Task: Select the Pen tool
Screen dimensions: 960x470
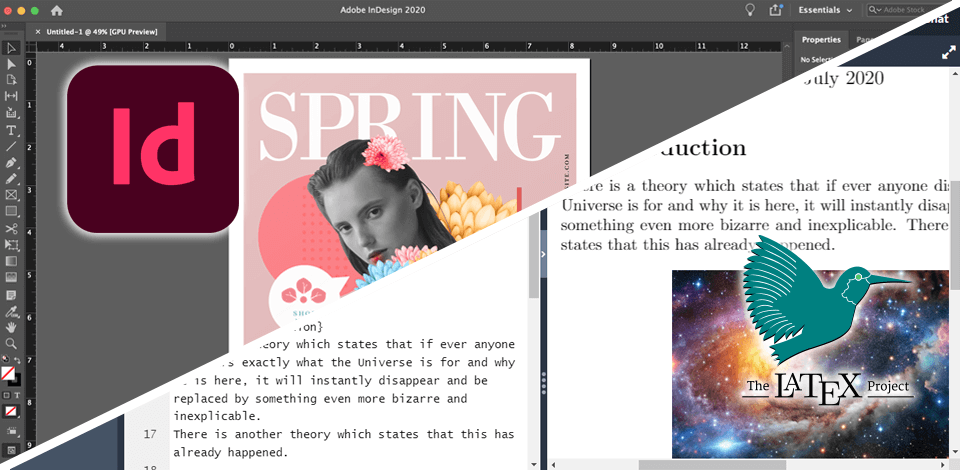Action: point(11,163)
